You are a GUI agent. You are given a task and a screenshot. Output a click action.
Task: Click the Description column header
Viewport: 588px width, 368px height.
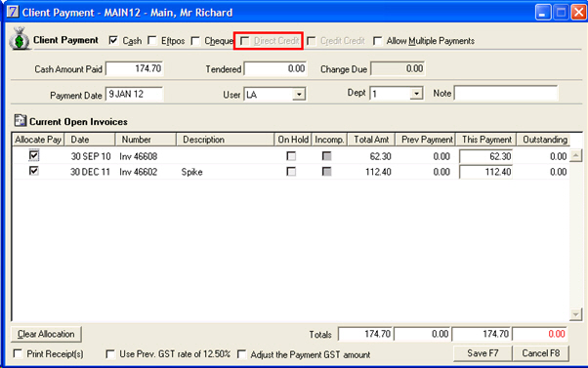225,140
